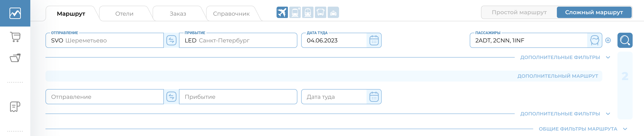Open the Отели tab
Image resolution: width=644 pixels, height=136 pixels.
point(124,14)
